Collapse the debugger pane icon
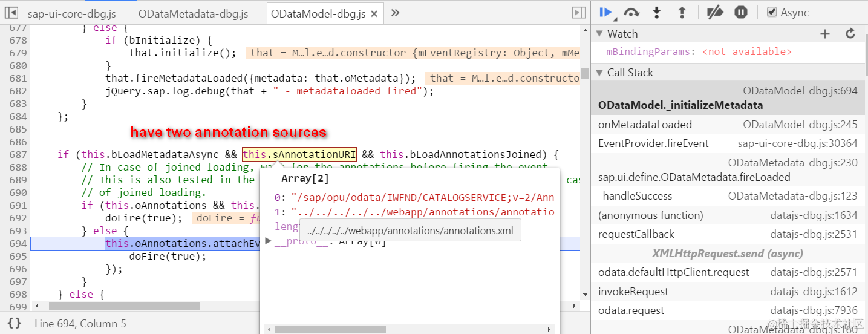Viewport: 868px width, 334px height. pyautogui.click(x=579, y=12)
